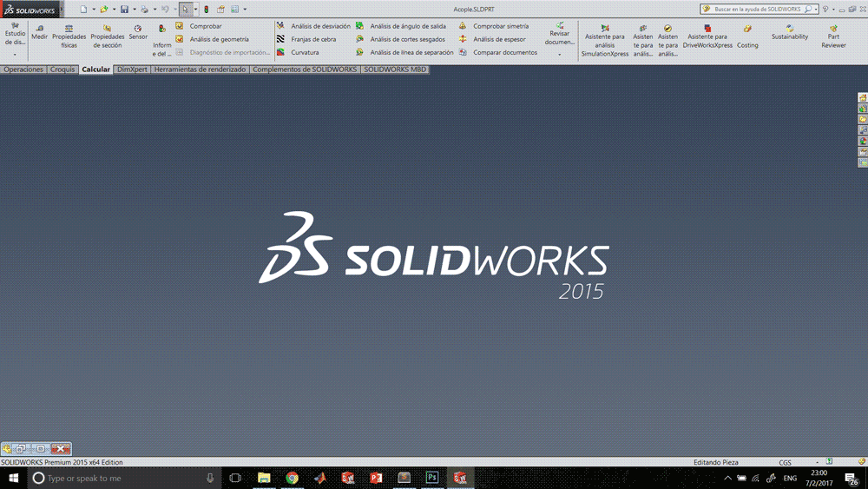Expand the Open file dropdown arrow
Screen dimensions: 868x489
(x=114, y=10)
